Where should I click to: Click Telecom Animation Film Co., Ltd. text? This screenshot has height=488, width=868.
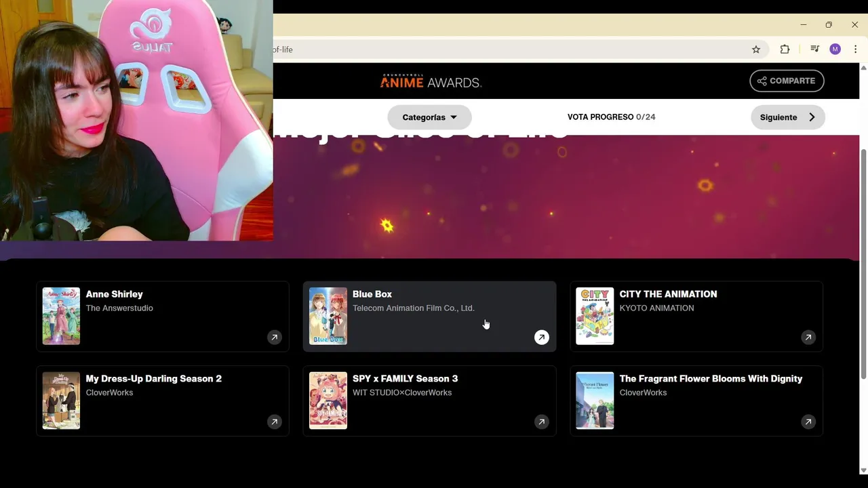tap(413, 308)
